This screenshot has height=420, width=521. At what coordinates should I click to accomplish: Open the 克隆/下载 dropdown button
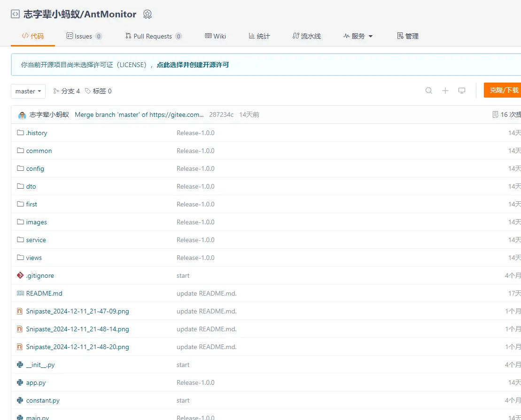pos(504,90)
